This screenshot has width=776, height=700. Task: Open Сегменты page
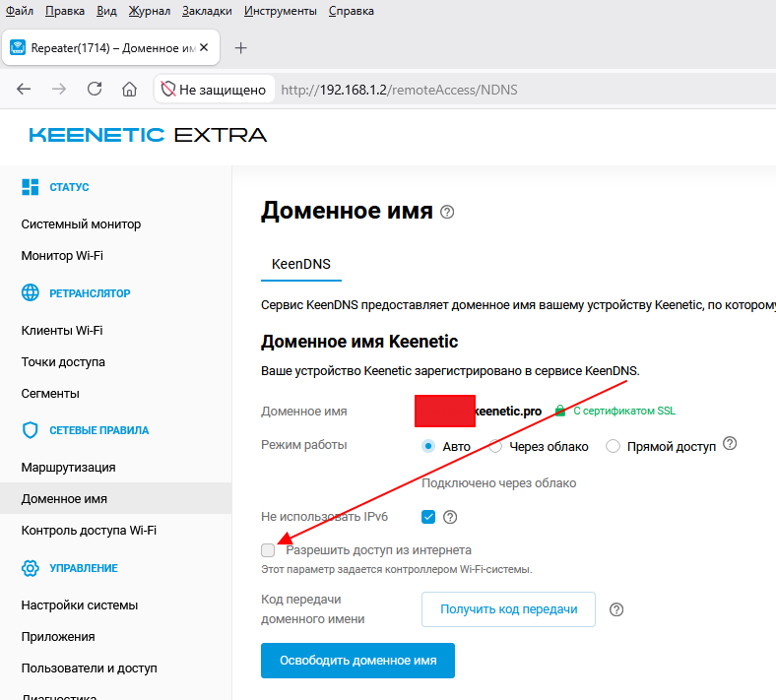(50, 394)
